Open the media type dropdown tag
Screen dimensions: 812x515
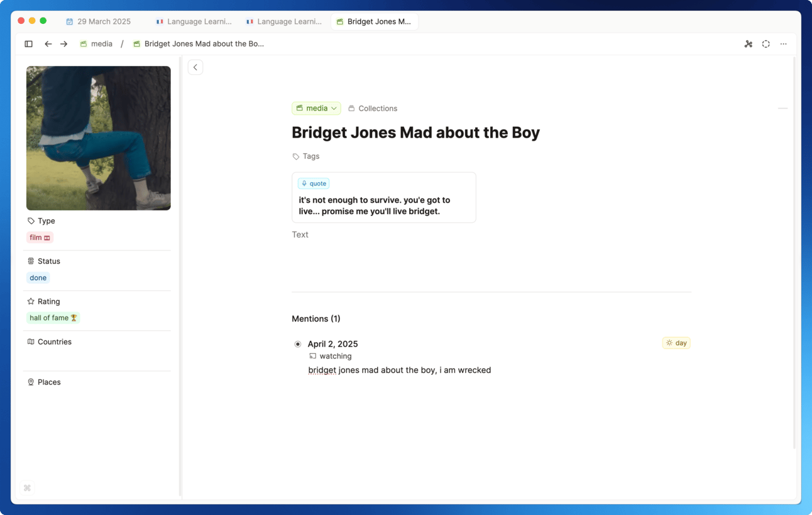point(316,108)
